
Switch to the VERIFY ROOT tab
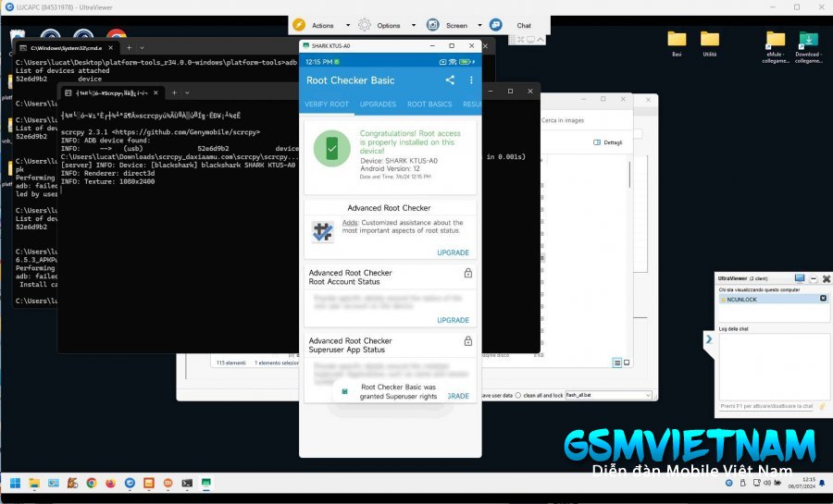point(327,104)
